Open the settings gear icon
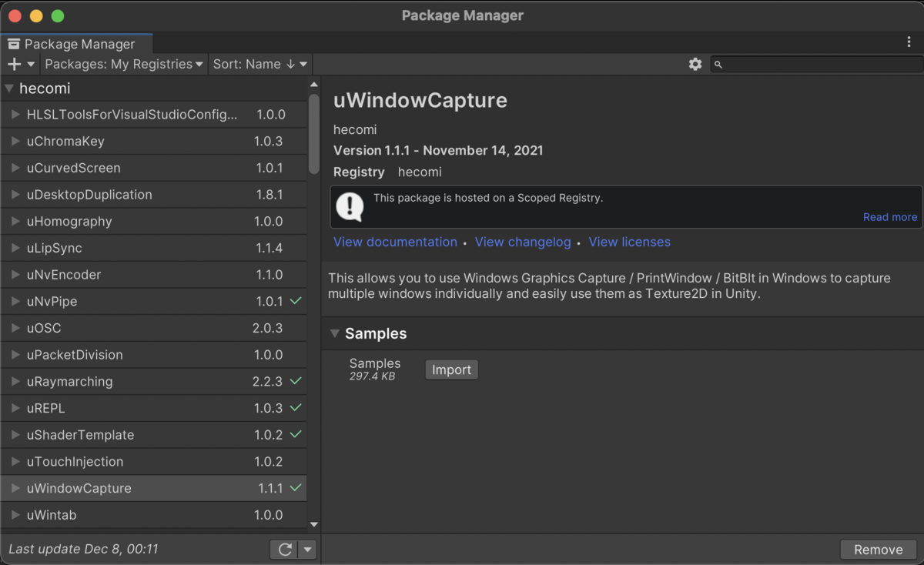The image size is (924, 565). tap(695, 64)
